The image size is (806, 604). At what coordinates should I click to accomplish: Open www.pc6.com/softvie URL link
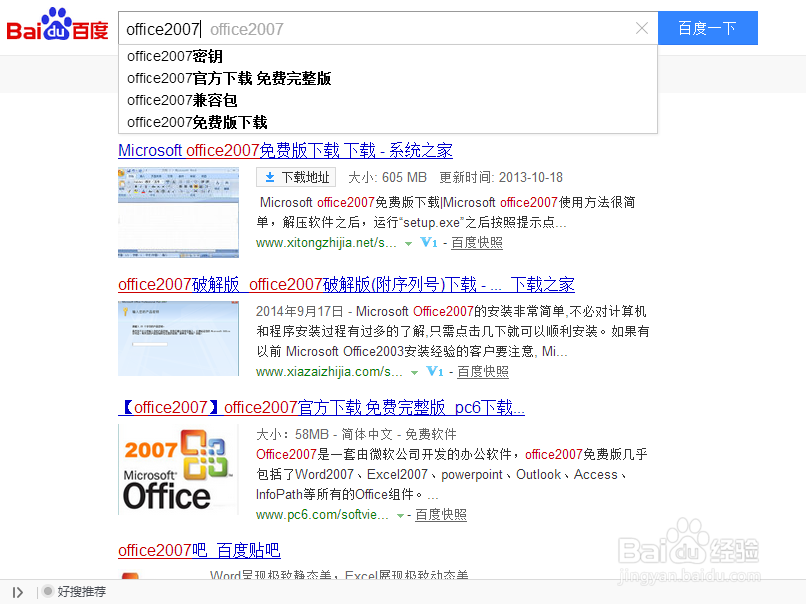322,515
